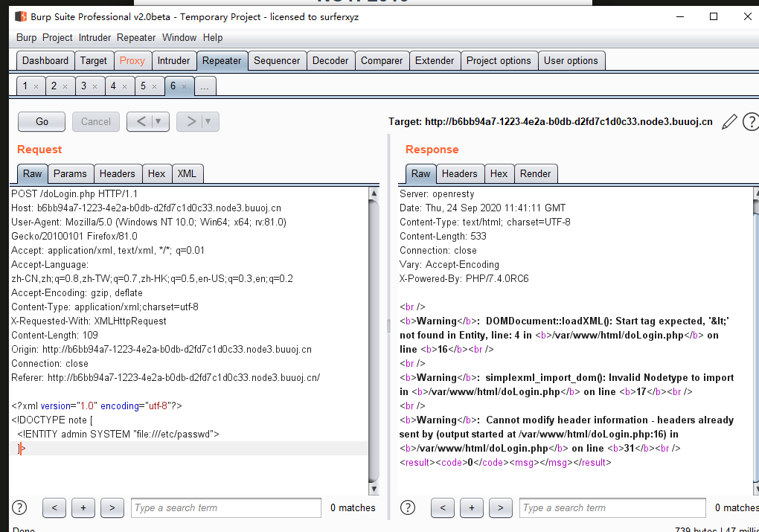Show request Hex view
The image size is (759, 532).
[156, 174]
